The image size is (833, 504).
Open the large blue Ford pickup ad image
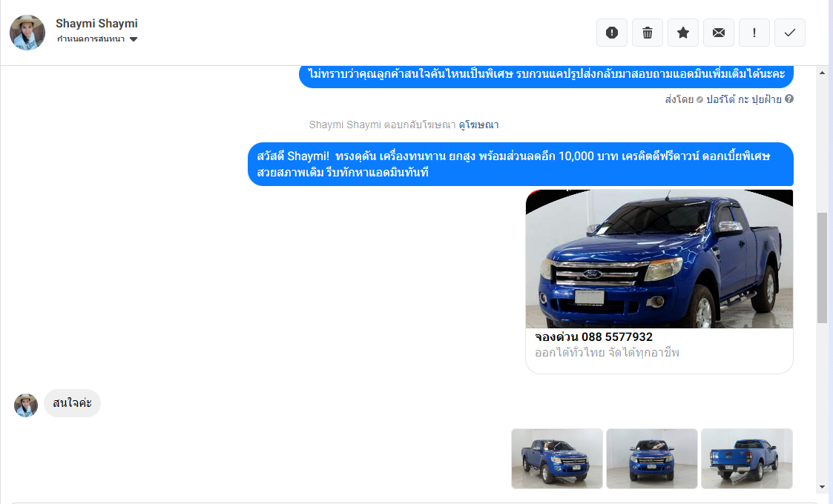659,259
